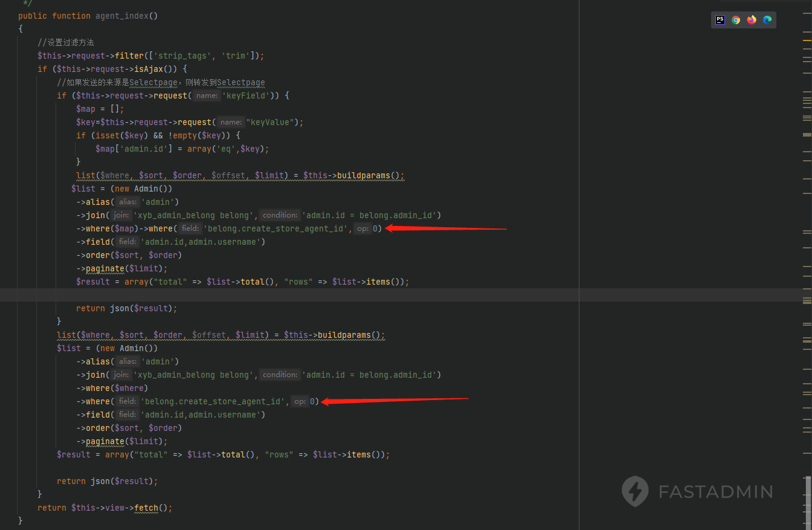812x530 pixels.
Task: Click the 设置过滤方法 comment line
Action: [65, 42]
